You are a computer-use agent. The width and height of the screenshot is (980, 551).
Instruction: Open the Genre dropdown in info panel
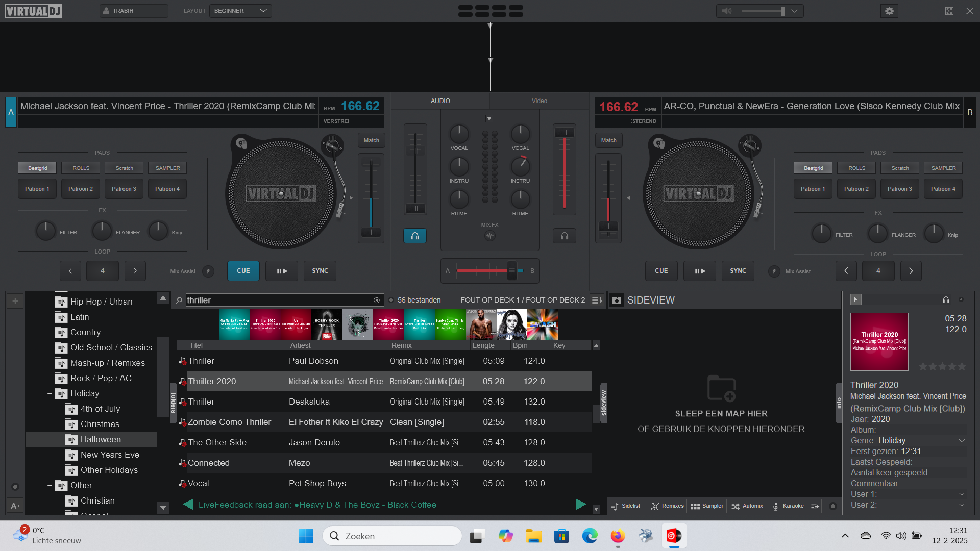962,441
